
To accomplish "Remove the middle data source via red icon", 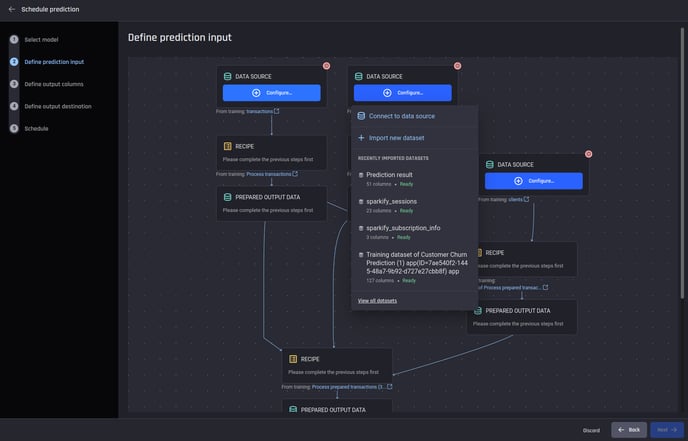I will [458, 66].
